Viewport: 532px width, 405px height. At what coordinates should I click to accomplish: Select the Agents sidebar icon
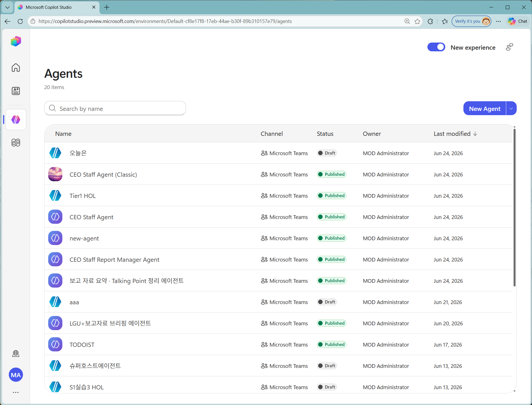tap(16, 120)
